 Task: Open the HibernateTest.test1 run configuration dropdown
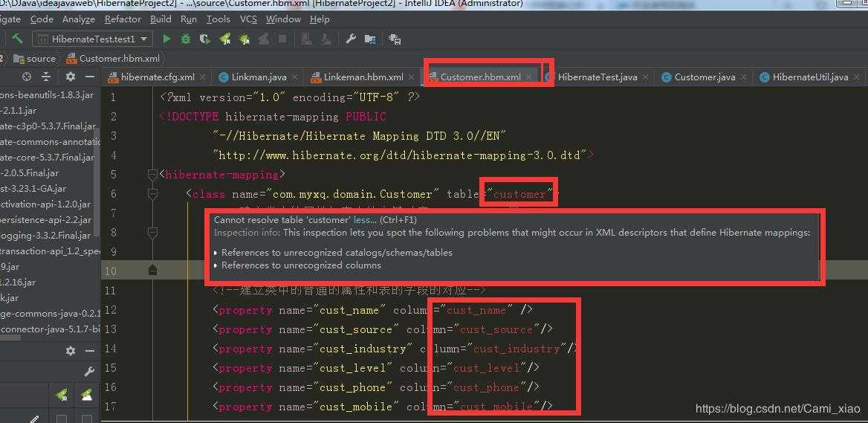click(x=92, y=39)
